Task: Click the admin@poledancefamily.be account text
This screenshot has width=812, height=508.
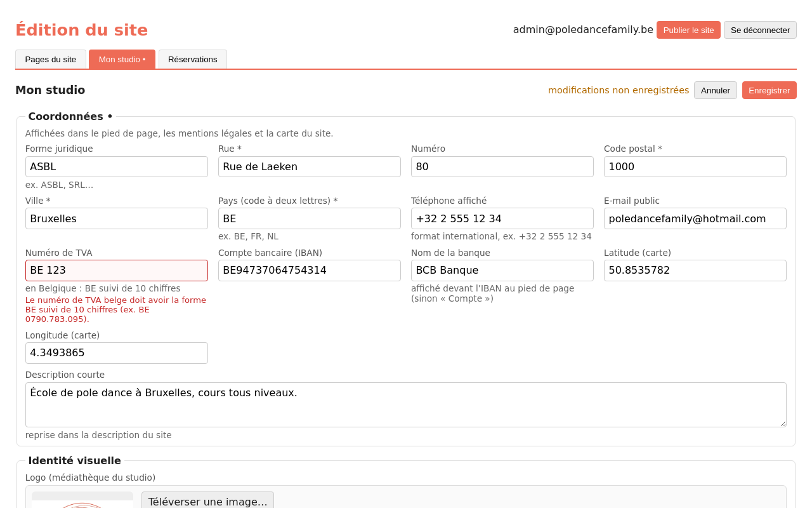Action: [x=583, y=29]
